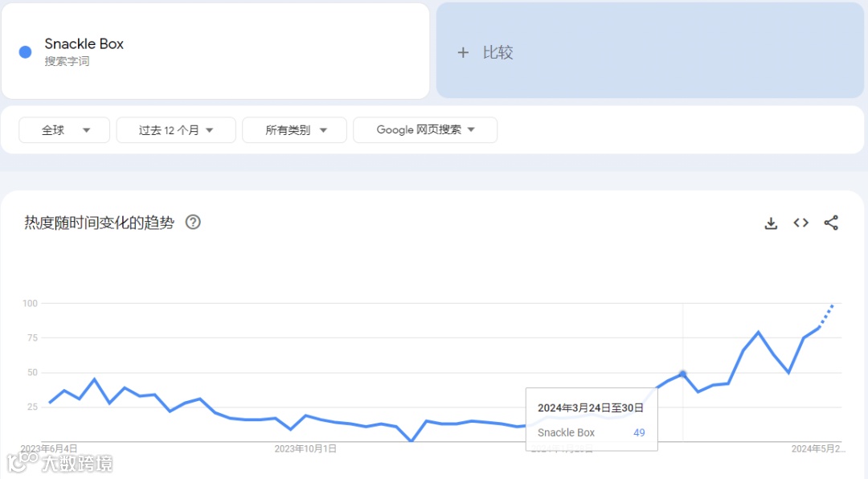The image size is (868, 479).
Task: Click the tooltip date 2024年3月24日至30日
Action: tap(591, 408)
